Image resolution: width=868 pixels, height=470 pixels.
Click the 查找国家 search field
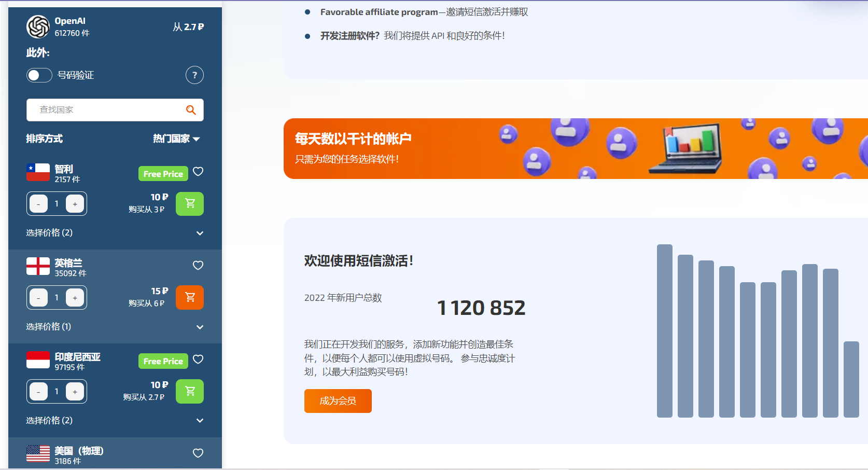(x=106, y=110)
